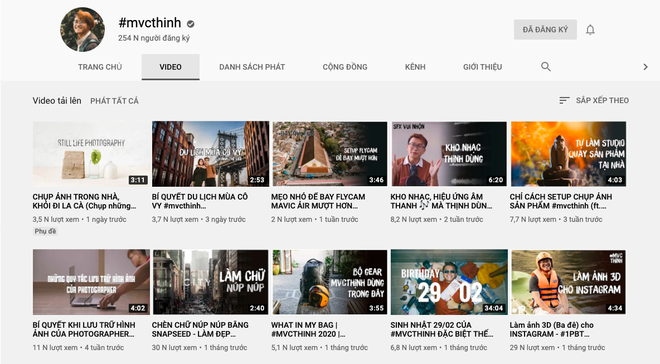
Task: Click the 34:04 duration badge
Action: (x=493, y=308)
